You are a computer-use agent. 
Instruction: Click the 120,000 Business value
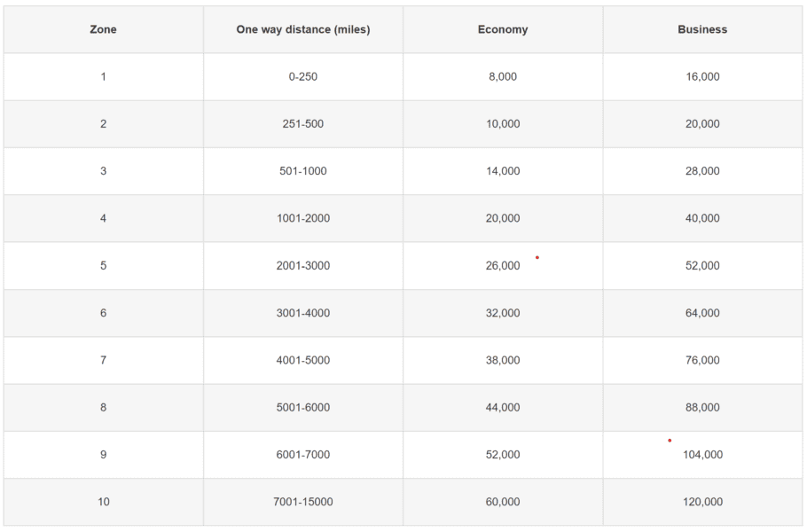[702, 501]
